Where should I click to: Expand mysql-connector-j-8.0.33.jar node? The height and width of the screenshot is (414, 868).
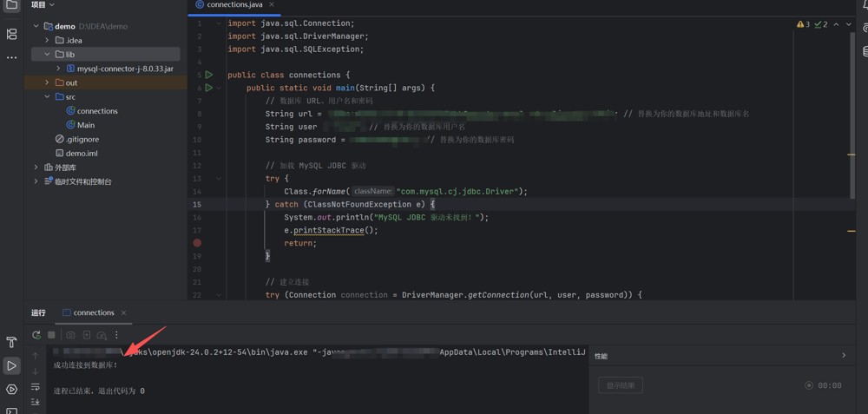pos(58,69)
